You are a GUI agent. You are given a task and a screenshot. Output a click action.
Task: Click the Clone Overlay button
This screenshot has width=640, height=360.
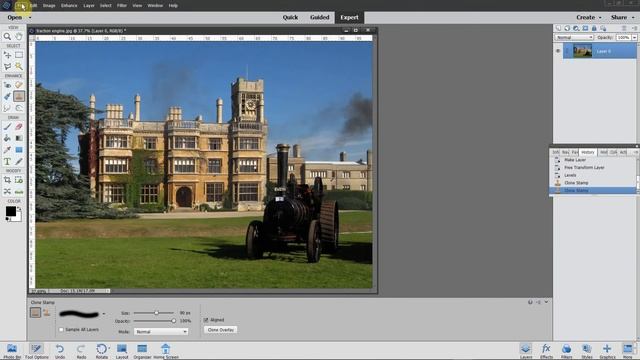pos(220,330)
